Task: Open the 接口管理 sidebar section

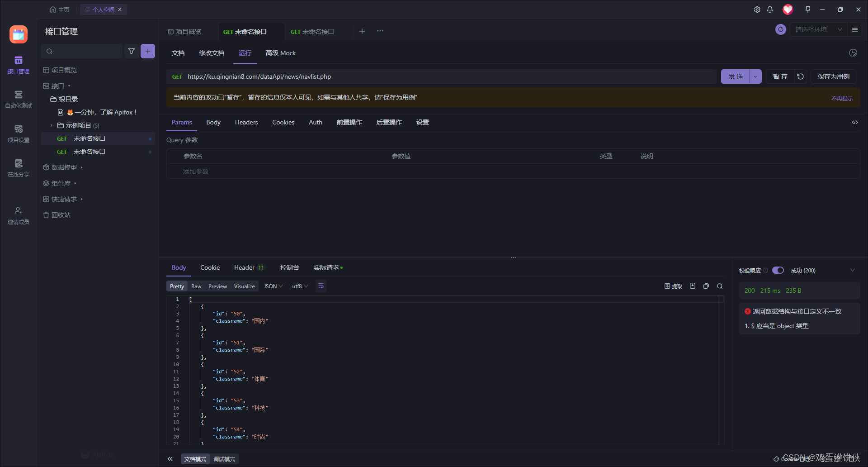Action: click(19, 65)
